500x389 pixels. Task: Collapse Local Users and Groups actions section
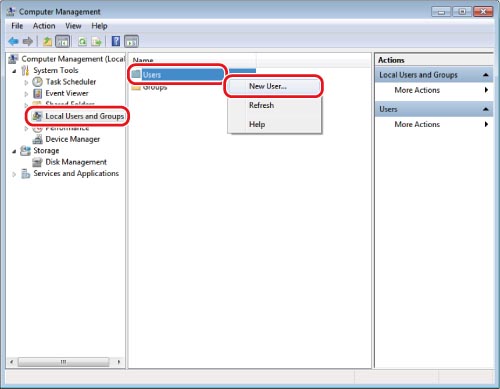click(486, 75)
